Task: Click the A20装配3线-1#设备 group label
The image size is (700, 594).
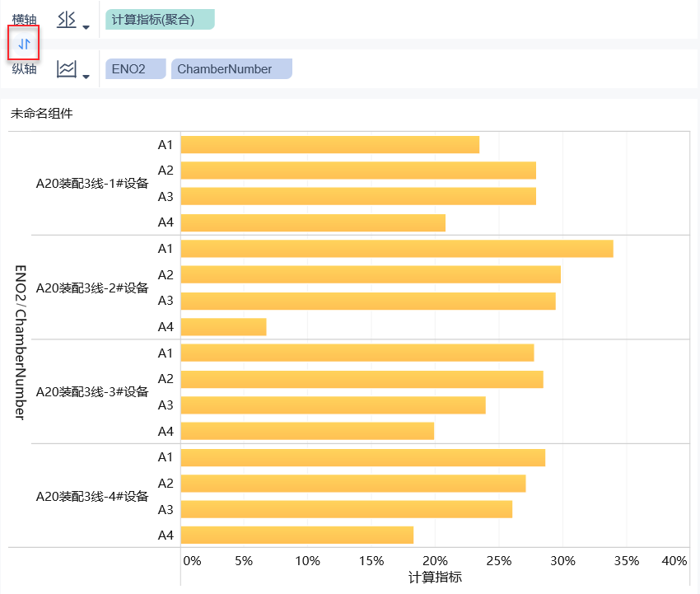Action: click(x=92, y=184)
